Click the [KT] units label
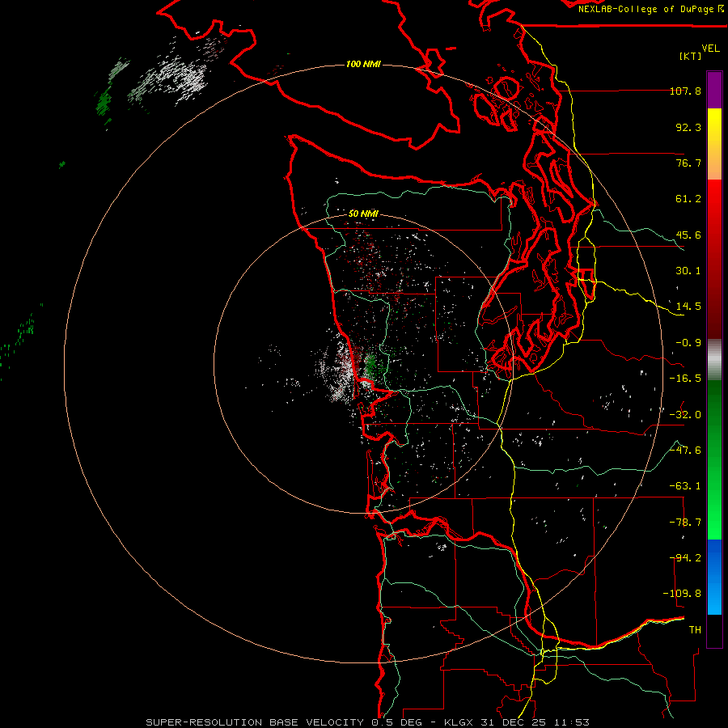 pyautogui.click(x=691, y=56)
